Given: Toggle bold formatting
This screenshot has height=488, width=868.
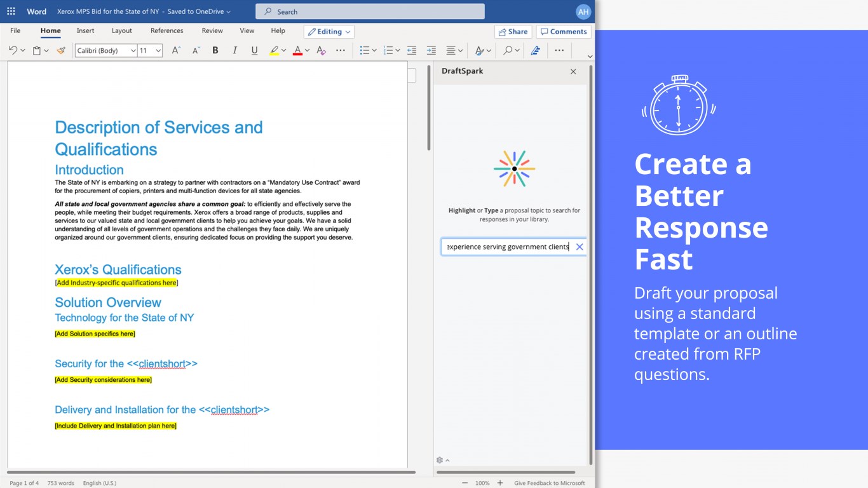Looking at the screenshot, I should pyautogui.click(x=215, y=50).
